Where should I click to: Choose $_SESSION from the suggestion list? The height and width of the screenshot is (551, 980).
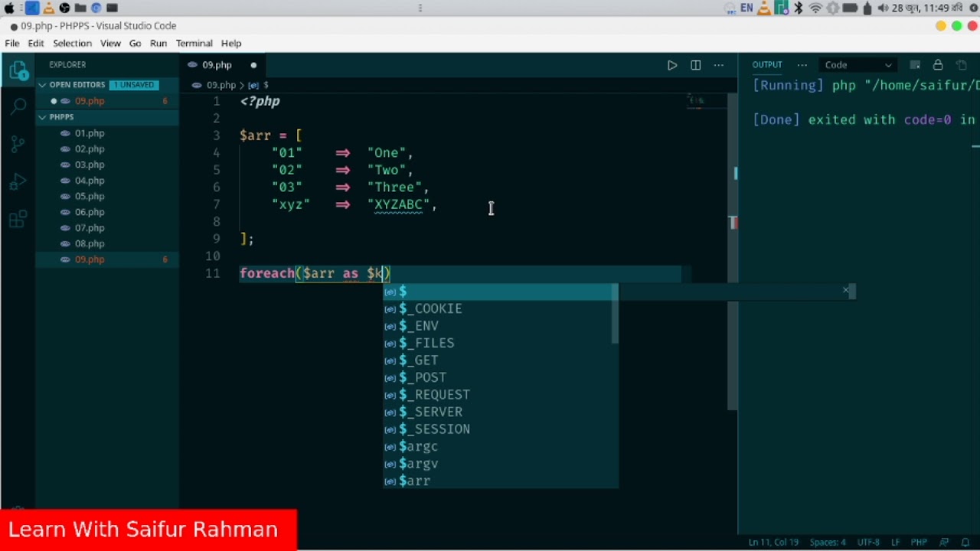(500, 429)
